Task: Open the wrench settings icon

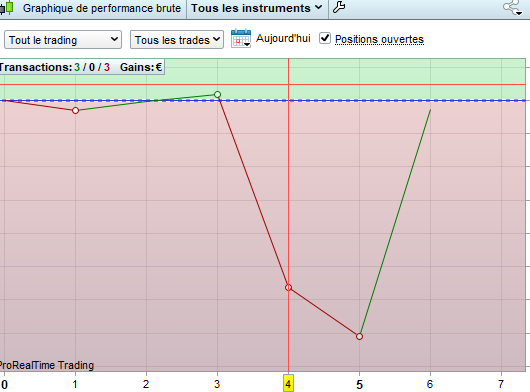Action: tap(339, 7)
